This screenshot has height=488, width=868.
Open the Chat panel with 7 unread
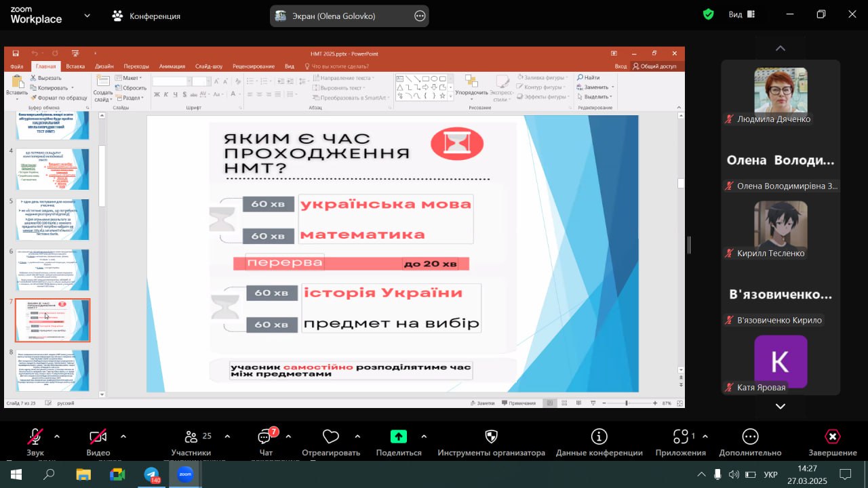click(265, 437)
